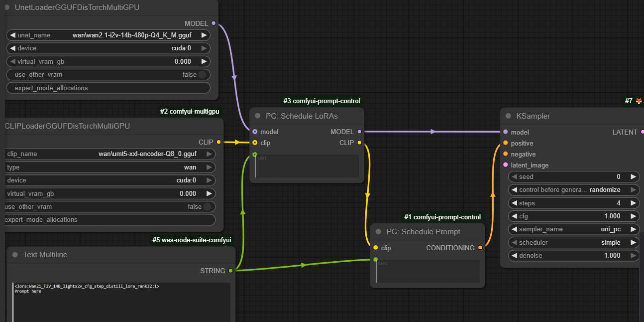This screenshot has width=644, height=322.
Task: Click the MODEL output port on UnetLoaderGGUFDisTorchMultiGPU
Action: coord(214,23)
